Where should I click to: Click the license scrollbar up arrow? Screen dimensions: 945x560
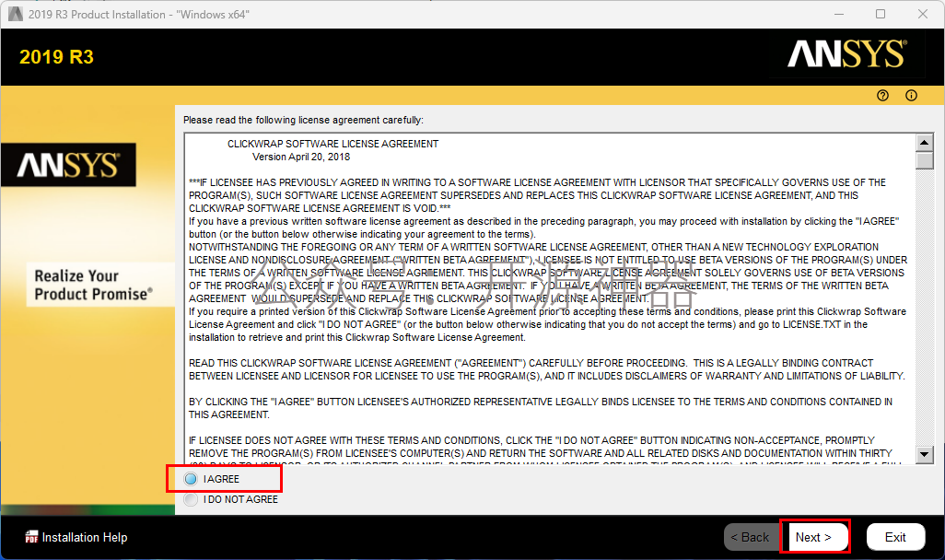(924, 142)
